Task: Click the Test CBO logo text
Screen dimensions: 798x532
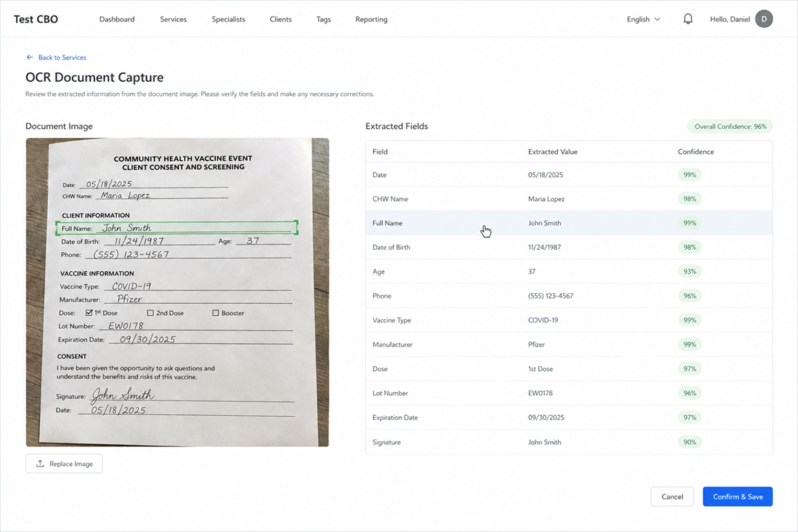Action: pos(36,19)
